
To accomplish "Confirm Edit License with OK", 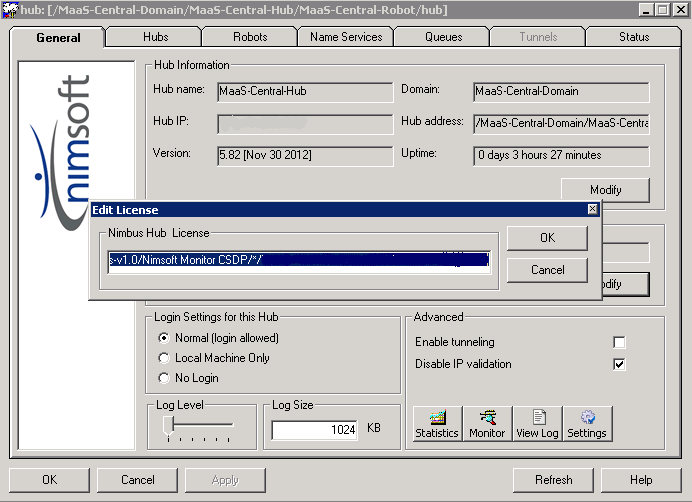I will [x=547, y=238].
